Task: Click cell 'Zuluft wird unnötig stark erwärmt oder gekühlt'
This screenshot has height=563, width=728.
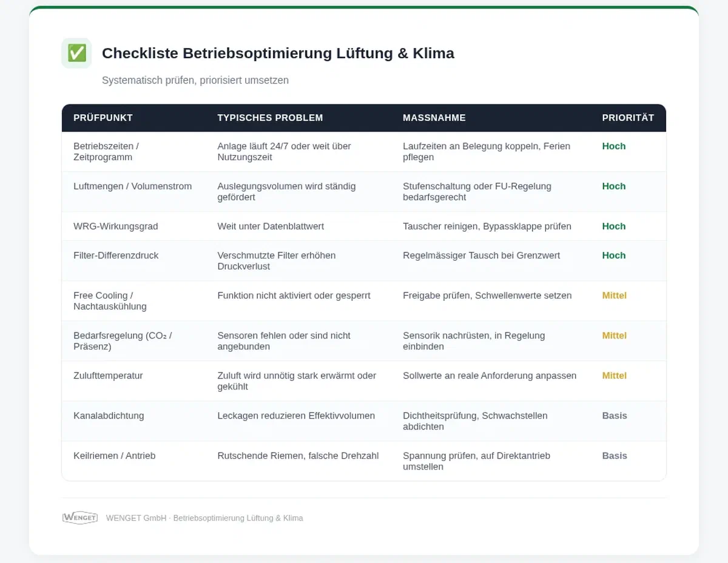Action: pyautogui.click(x=298, y=381)
